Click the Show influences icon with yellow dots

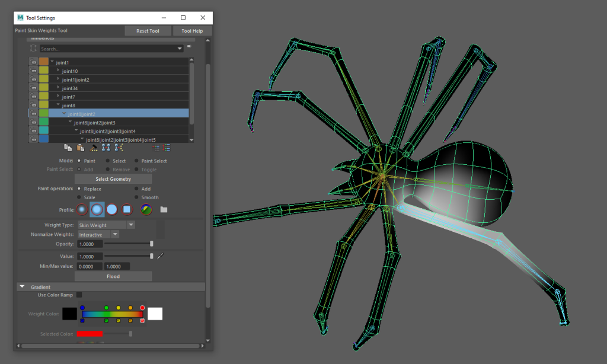click(x=119, y=148)
